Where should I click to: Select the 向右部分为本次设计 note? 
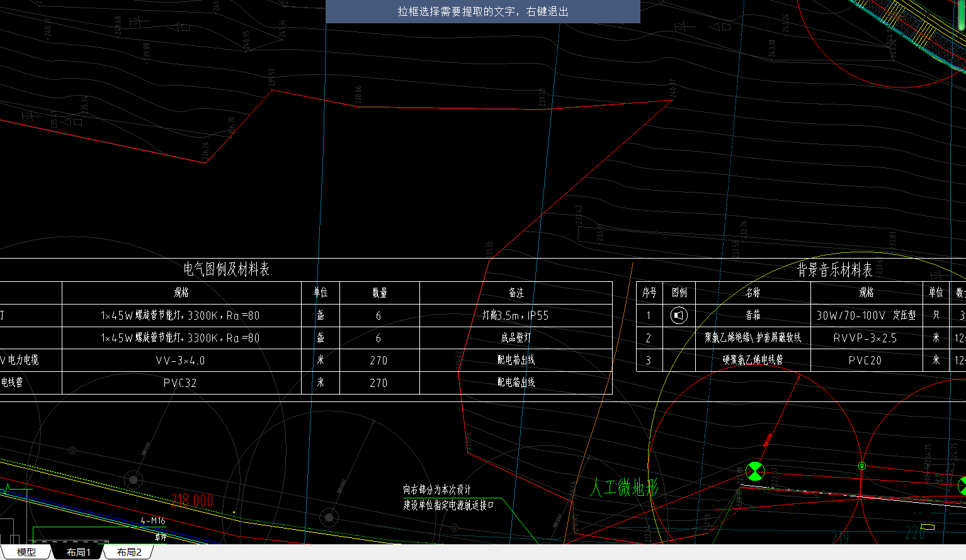pos(437,490)
